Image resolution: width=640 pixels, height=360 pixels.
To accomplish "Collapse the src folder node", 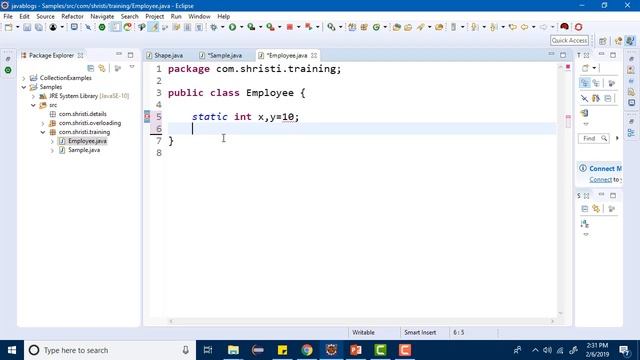I will coord(33,105).
